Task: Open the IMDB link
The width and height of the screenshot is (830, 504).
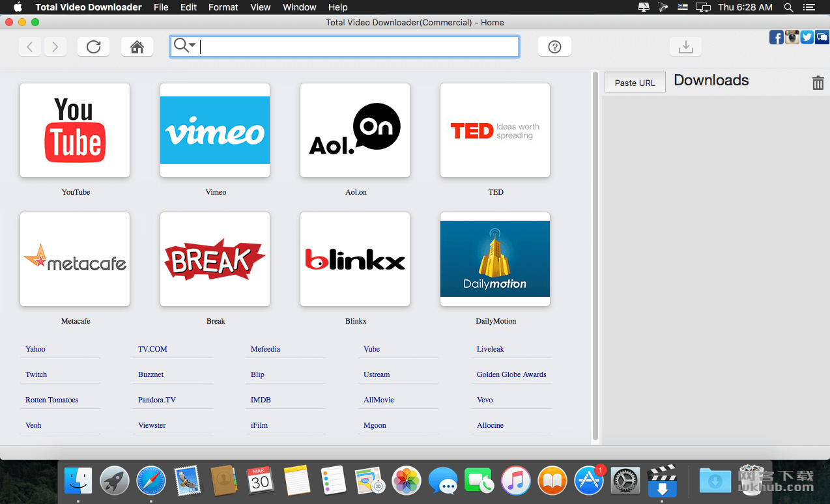Action: [261, 400]
